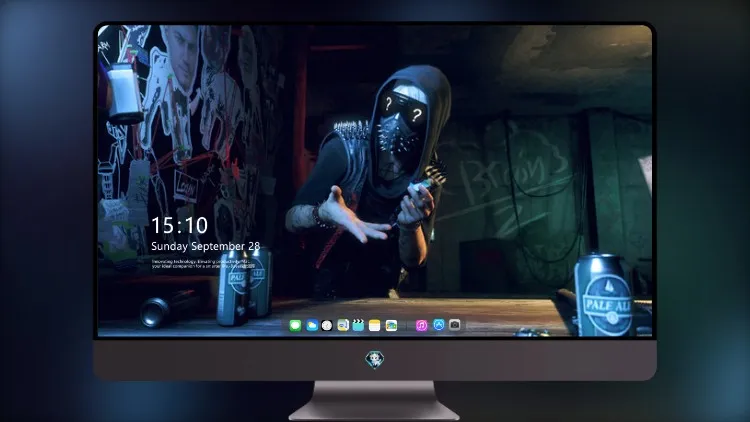This screenshot has height=422, width=750.
Task: Open the yellow Notes app in dock
Action: pyautogui.click(x=375, y=326)
